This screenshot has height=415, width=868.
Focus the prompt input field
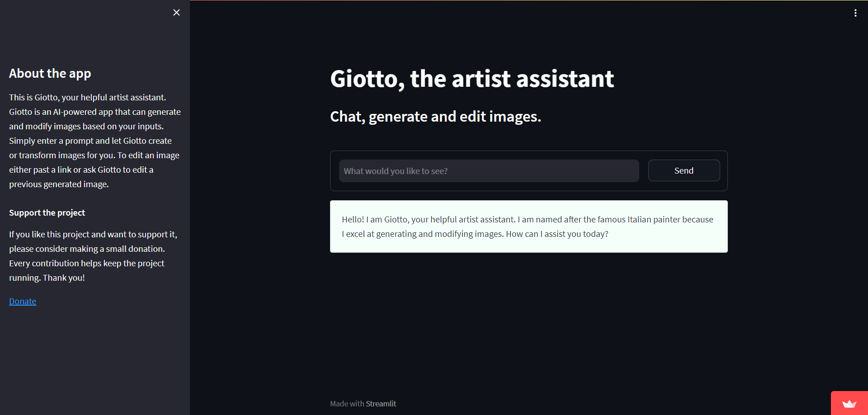489,170
